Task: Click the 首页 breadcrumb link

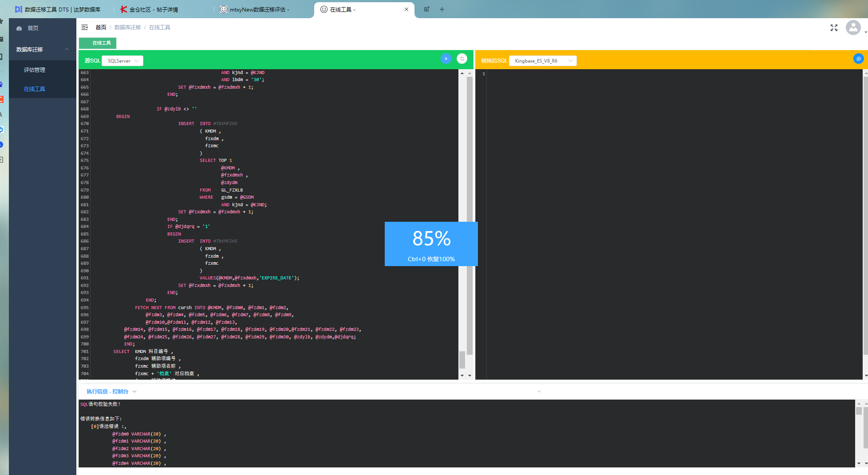Action: tap(101, 27)
